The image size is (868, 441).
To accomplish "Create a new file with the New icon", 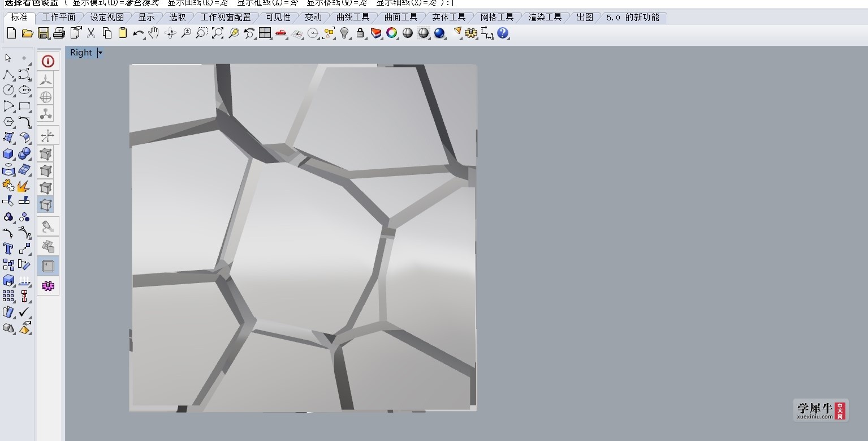I will 11,33.
